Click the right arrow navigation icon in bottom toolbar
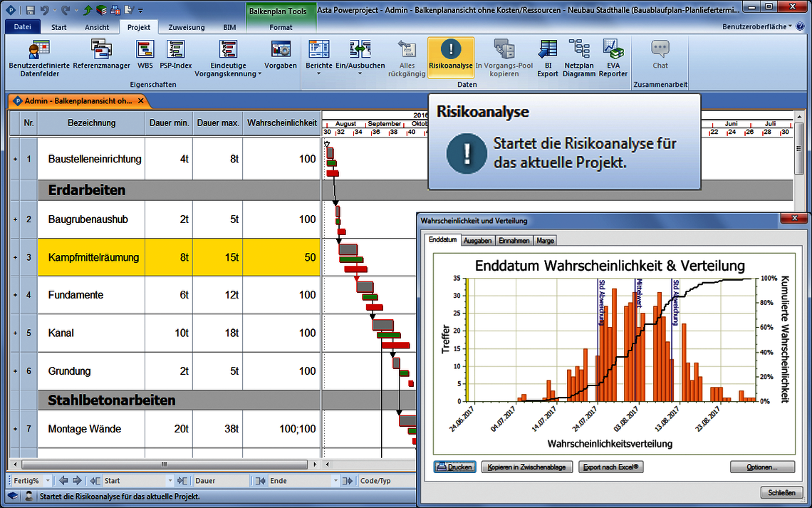This screenshot has height=508, width=812. (x=77, y=480)
